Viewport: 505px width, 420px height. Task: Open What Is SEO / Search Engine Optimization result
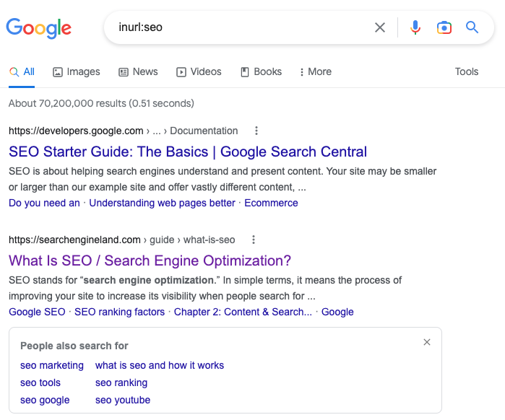pyautogui.click(x=150, y=261)
